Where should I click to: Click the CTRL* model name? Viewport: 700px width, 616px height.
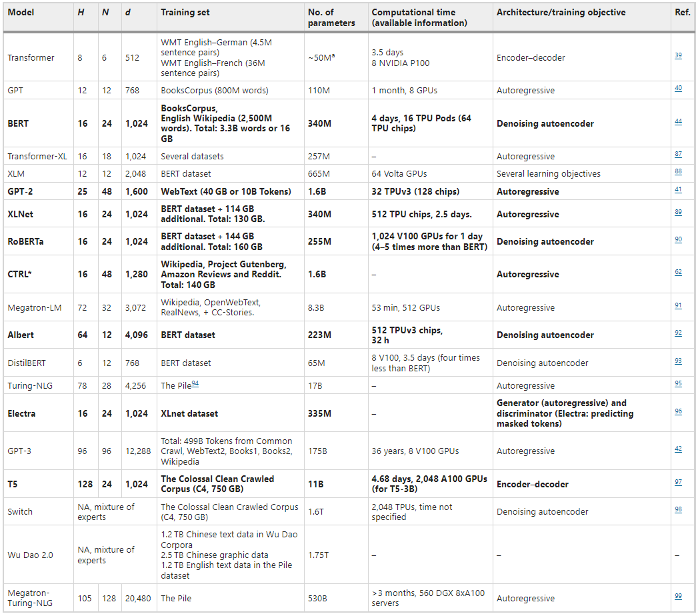(x=19, y=274)
